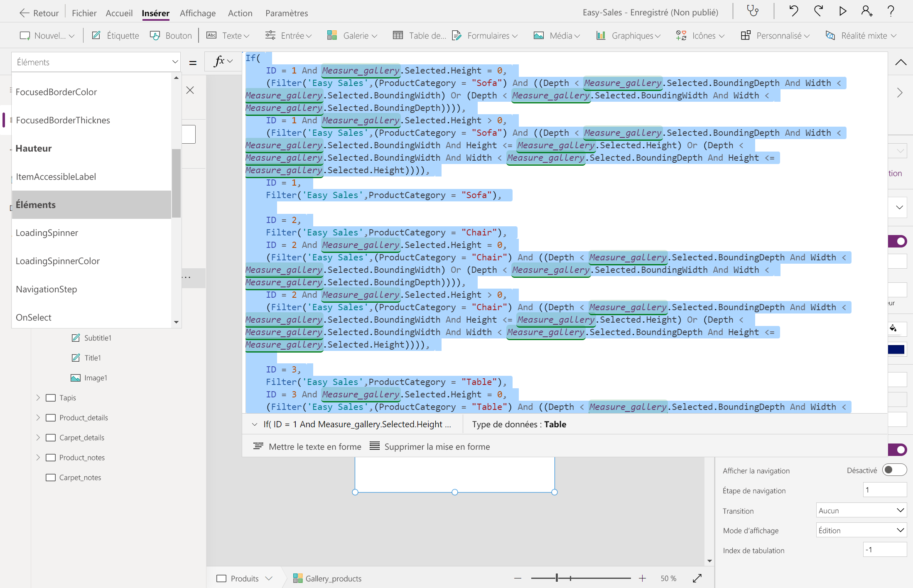Open the Graphiques dropdown
Screen dimensions: 913x588
pos(628,35)
